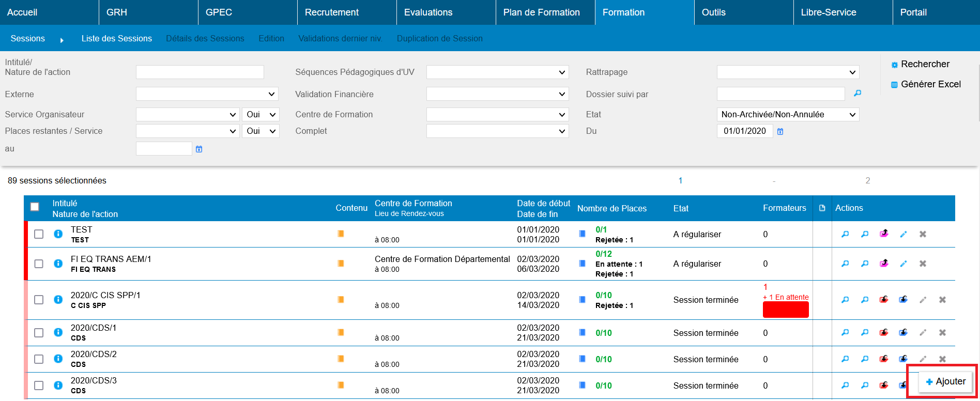
Task: Check the box for the TEST session
Action: [x=39, y=234]
